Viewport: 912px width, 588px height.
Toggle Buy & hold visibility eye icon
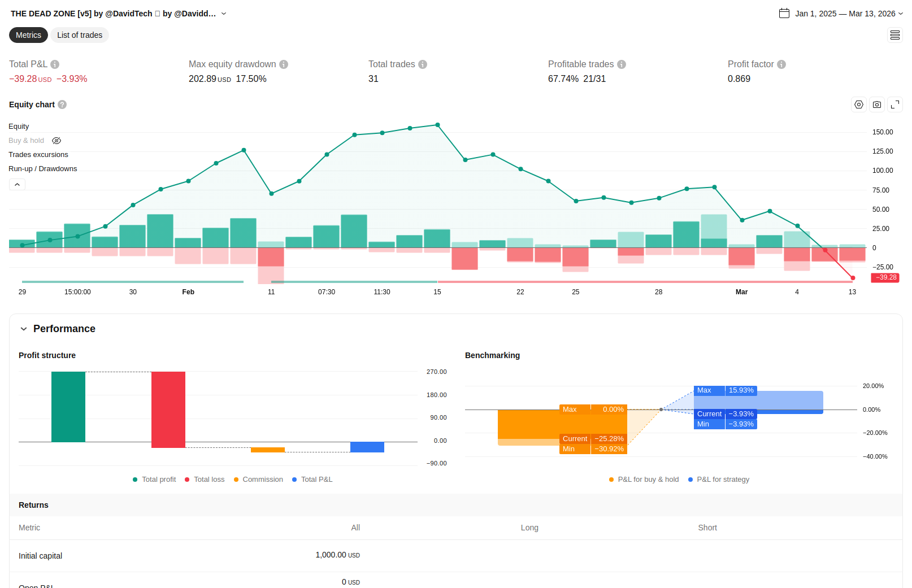pos(57,141)
